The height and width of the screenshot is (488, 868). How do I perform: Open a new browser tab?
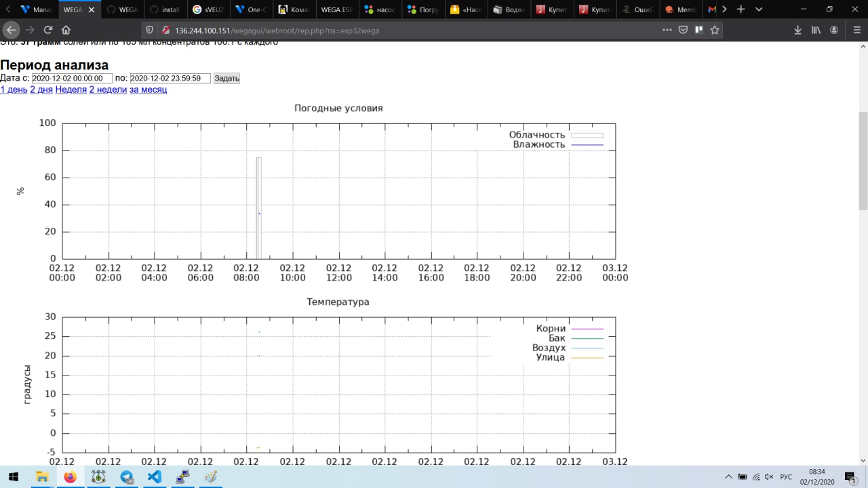tap(741, 9)
